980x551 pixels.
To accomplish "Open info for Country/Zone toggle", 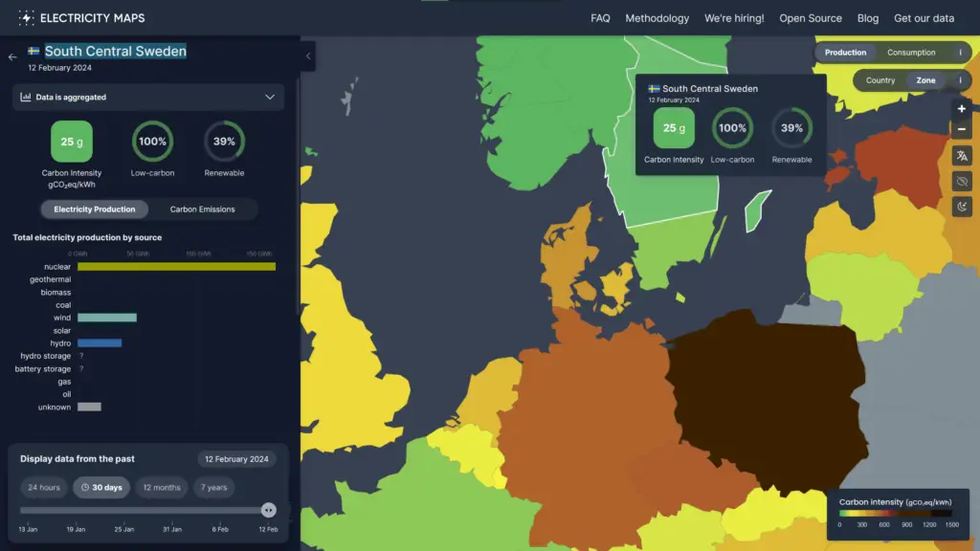I will pyautogui.click(x=961, y=80).
